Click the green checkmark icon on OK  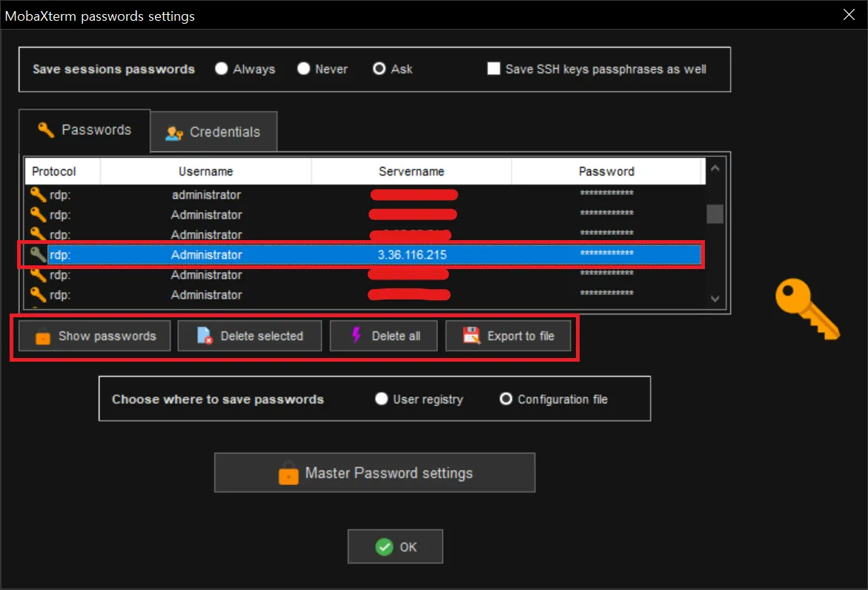pos(384,547)
